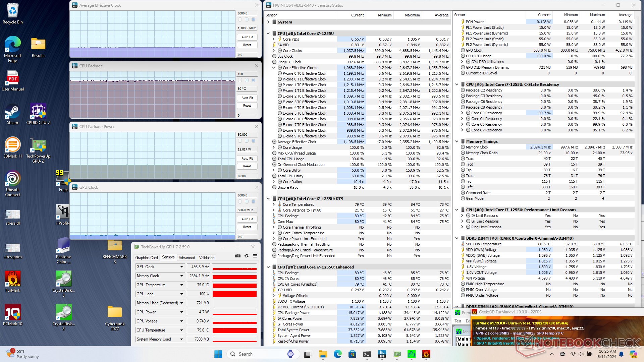Click Reset in GPU Clock graph
This screenshot has height=362, width=644.
(247, 227)
